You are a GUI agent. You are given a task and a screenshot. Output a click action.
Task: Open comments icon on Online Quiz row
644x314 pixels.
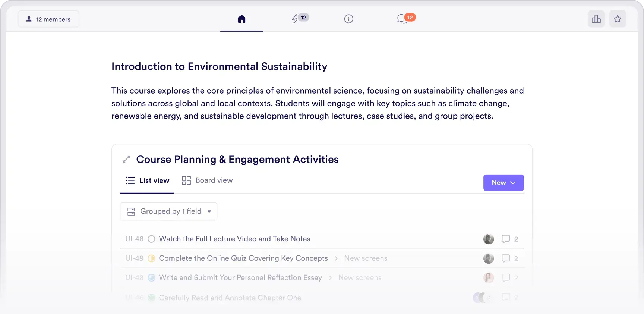pyautogui.click(x=506, y=258)
